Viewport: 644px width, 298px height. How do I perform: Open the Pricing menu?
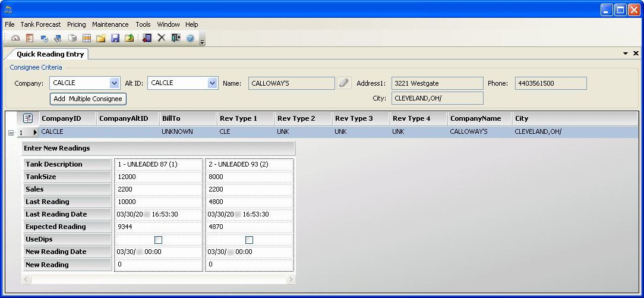76,24
